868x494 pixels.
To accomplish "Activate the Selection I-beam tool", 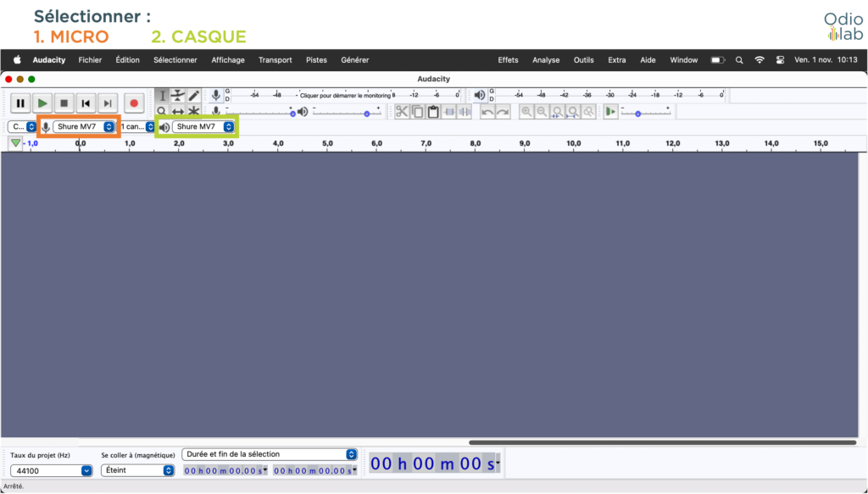I will [x=163, y=96].
